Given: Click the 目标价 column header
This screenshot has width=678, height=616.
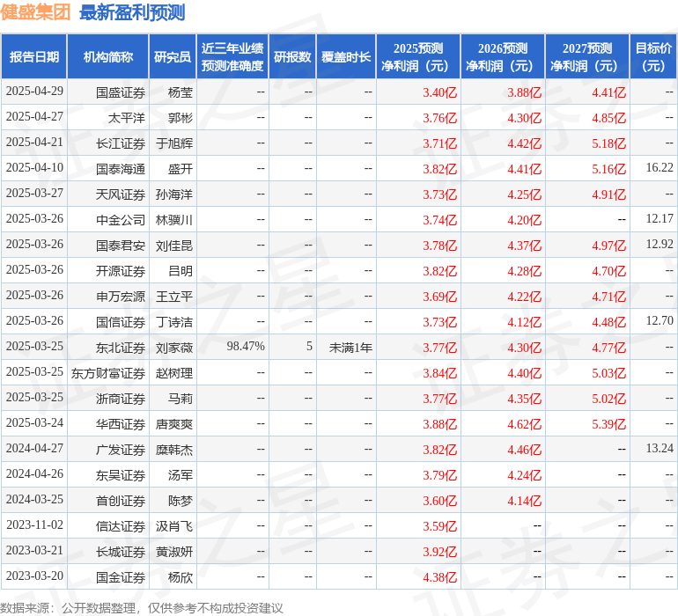Looking at the screenshot, I should 653,56.
